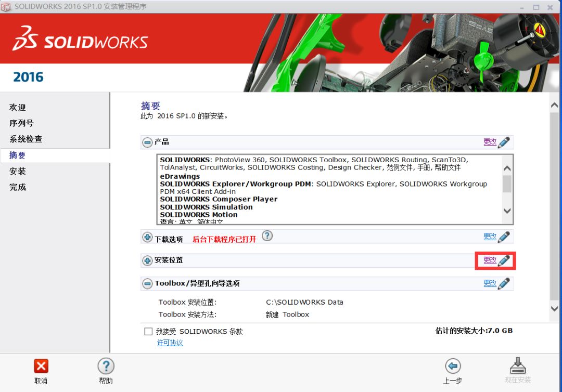
Task: Open help question mark beside 后台下载程序已打开
Action: tap(267, 236)
